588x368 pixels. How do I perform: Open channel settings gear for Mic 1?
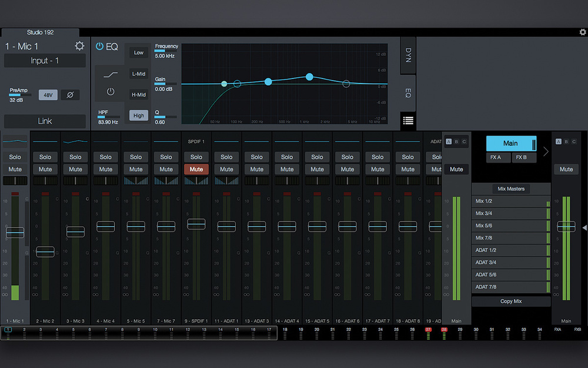click(79, 47)
